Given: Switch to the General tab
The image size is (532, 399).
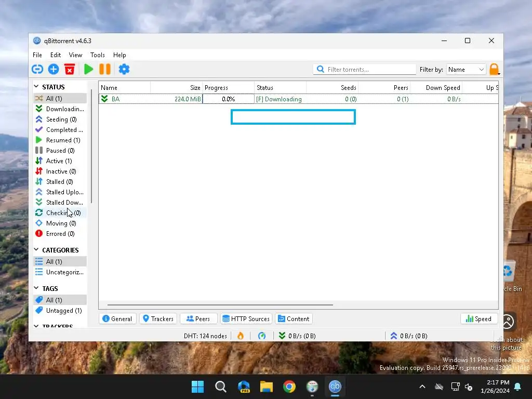Looking at the screenshot, I should (x=117, y=318).
